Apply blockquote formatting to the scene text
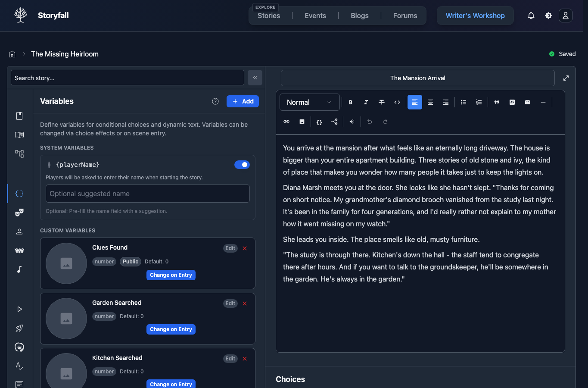Screen dimensions: 588x388 coord(496,102)
